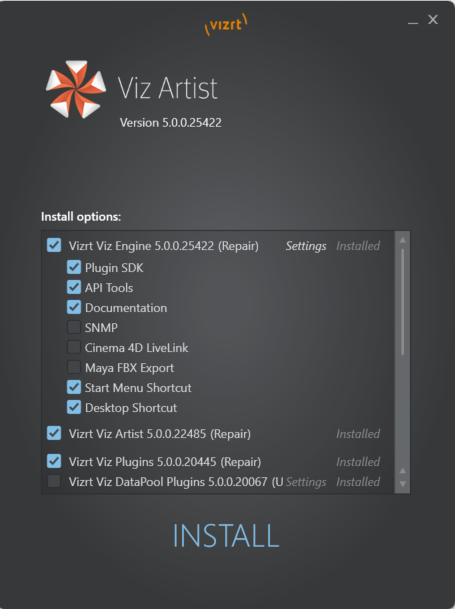Enable Cinema 4D LiveLink checkbox

74,348
